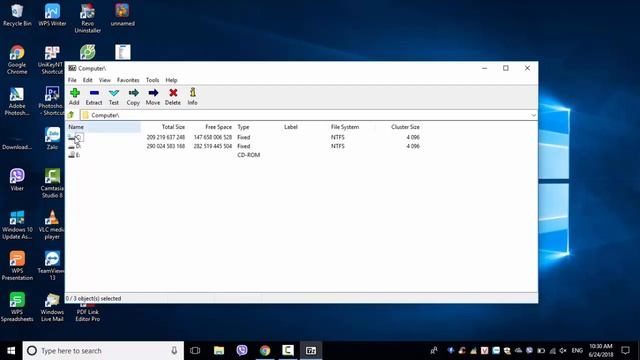
Task: Open WPS Presentation desktop icon
Action: (x=17, y=266)
